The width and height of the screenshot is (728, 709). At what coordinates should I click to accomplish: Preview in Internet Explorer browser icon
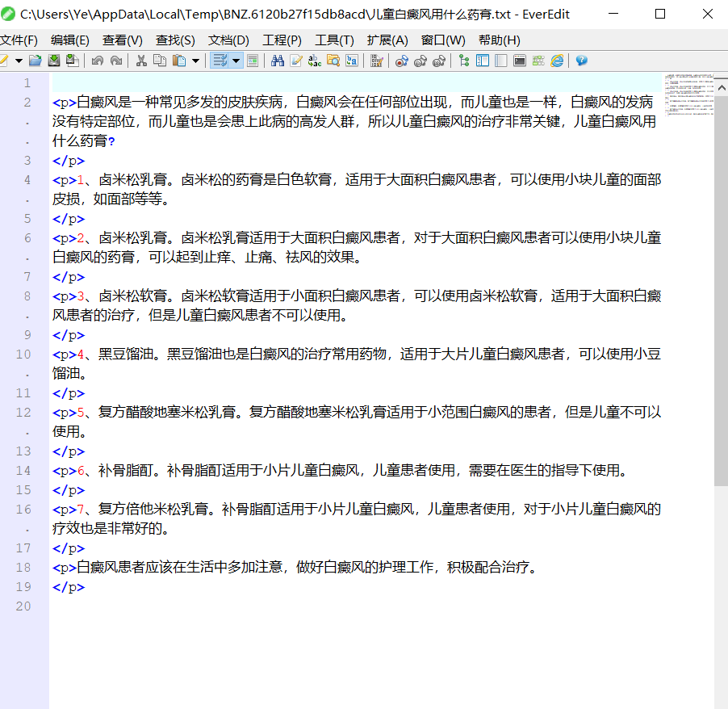[557, 61]
